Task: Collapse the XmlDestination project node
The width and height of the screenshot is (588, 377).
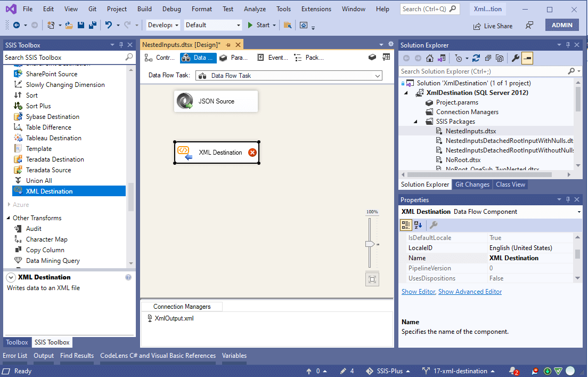Action: (x=406, y=93)
